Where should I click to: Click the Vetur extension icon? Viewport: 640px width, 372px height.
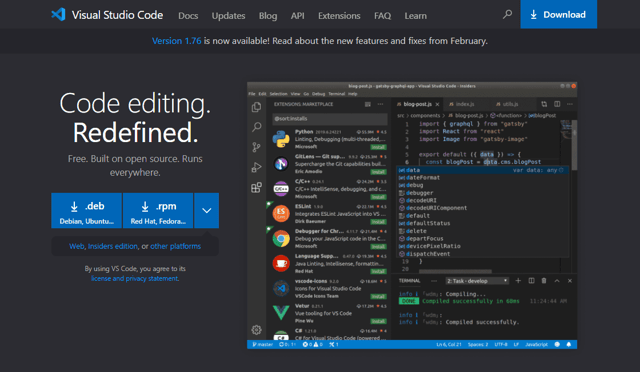pos(281,313)
